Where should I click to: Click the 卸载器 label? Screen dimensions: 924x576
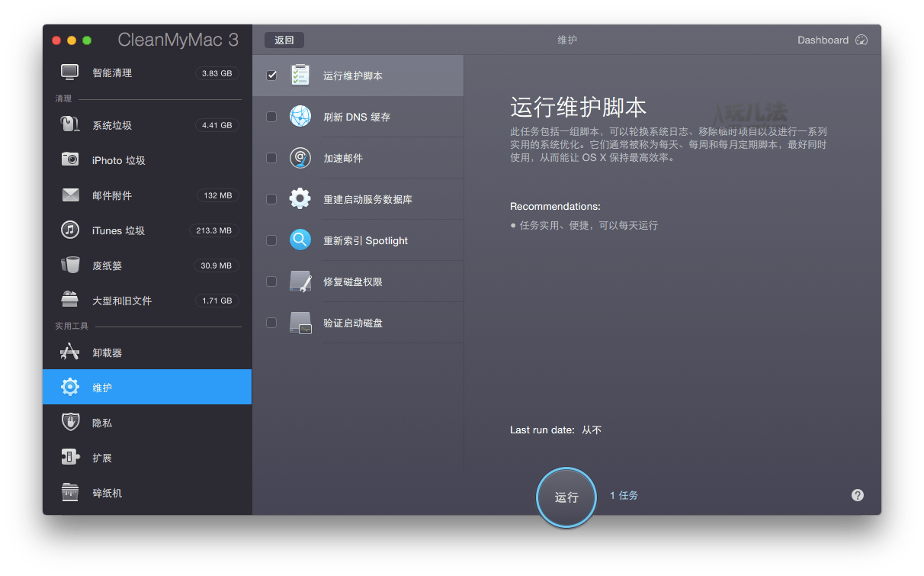tap(107, 352)
